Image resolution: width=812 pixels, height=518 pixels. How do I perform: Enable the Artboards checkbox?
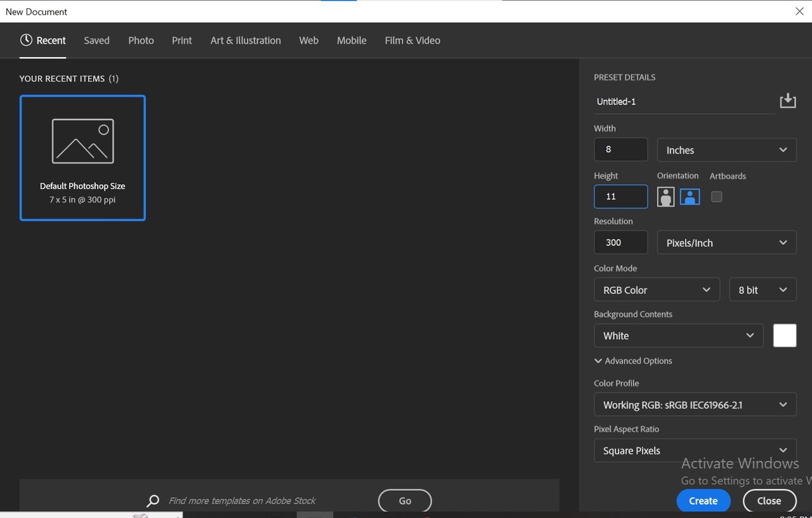click(x=716, y=197)
